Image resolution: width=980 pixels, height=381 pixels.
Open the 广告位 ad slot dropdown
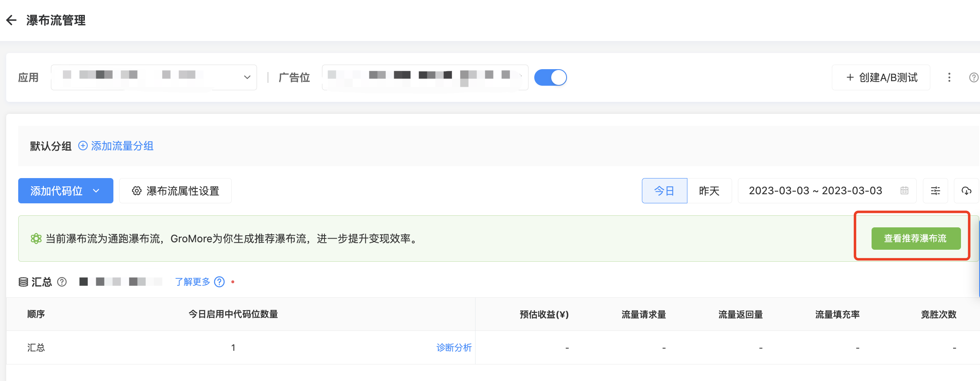point(425,77)
